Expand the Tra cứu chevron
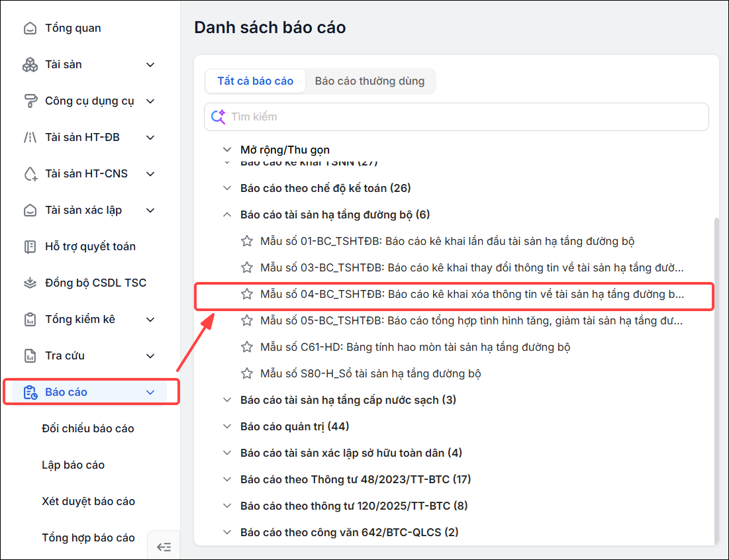The image size is (729, 560). tap(150, 356)
